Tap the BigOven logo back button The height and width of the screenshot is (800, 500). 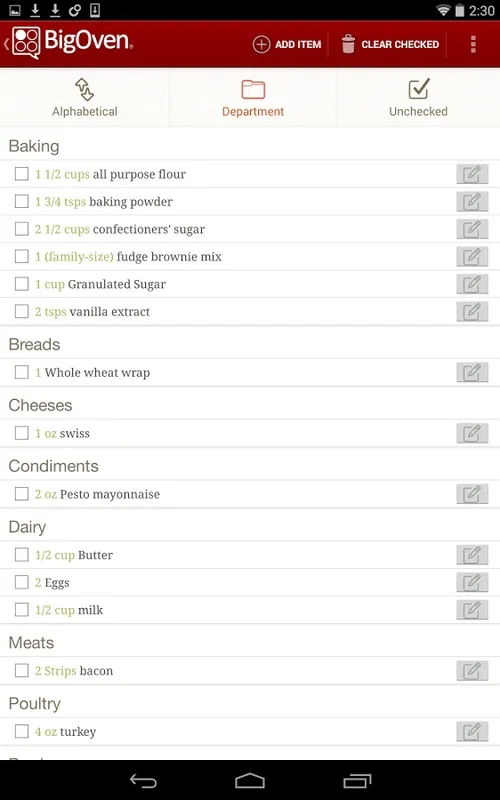coord(69,43)
